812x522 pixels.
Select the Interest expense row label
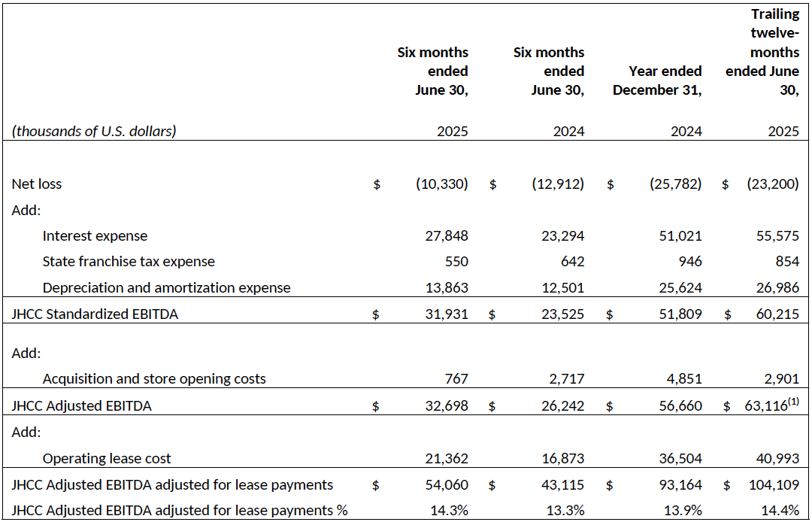click(95, 236)
